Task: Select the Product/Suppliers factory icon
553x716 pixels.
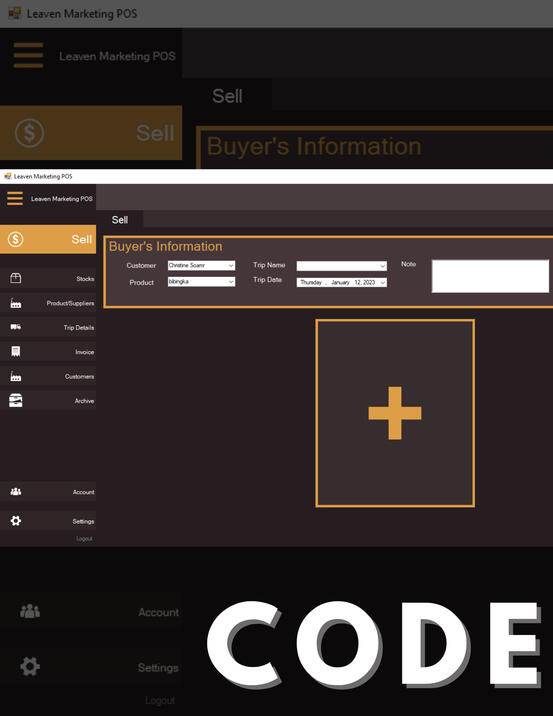Action: coord(16,303)
